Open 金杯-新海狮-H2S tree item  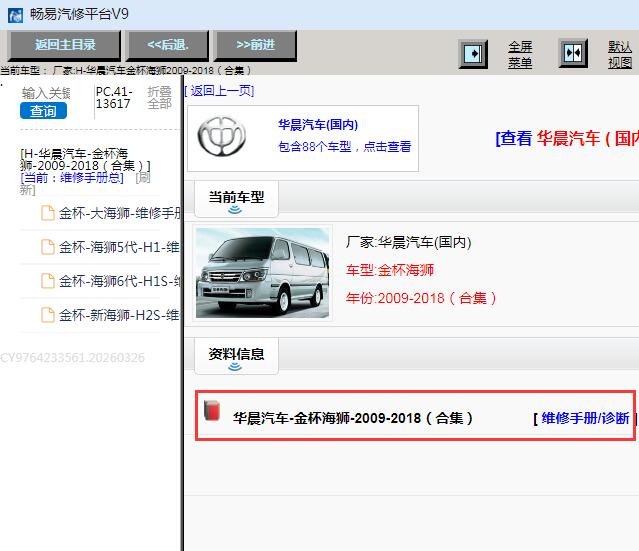click(x=119, y=315)
